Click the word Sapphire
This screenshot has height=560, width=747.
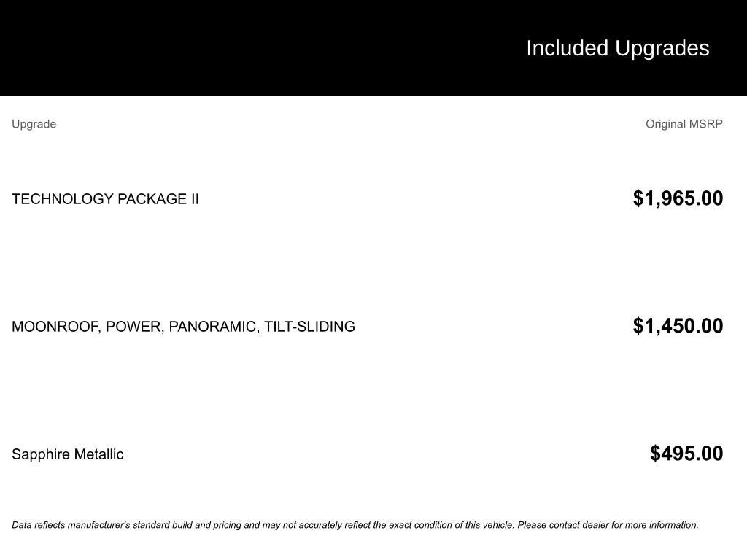tap(38, 454)
